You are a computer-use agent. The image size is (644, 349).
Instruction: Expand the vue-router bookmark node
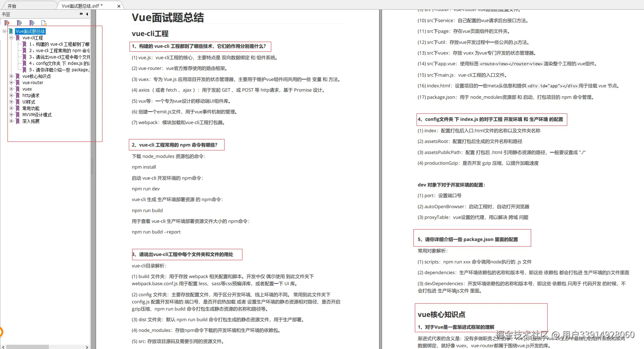11,82
